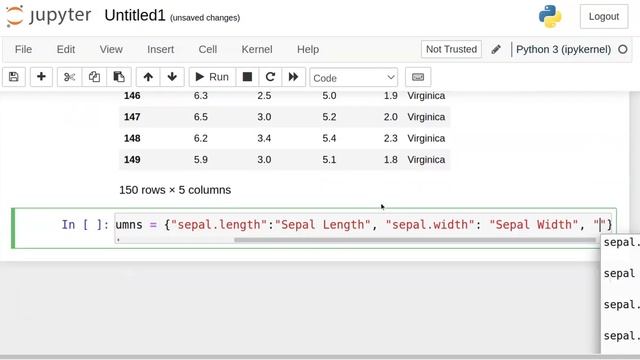This screenshot has height=360, width=640.
Task: Click value 5.9 in row 149
Action: tap(201, 159)
